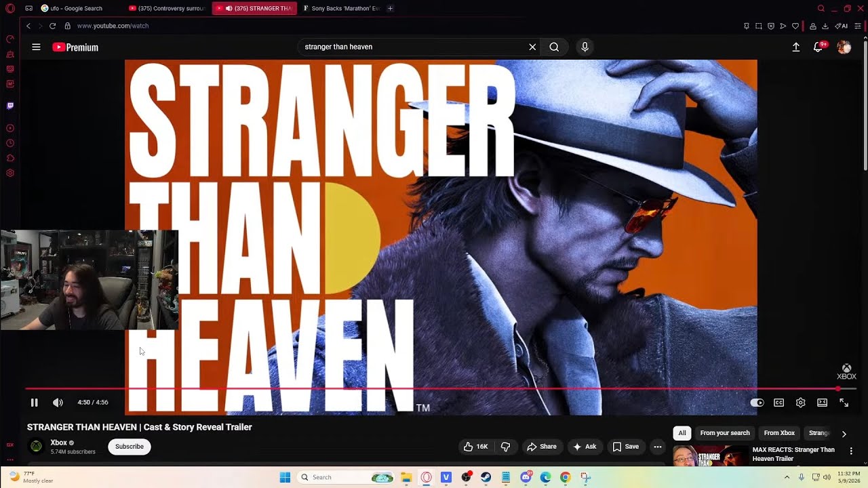The width and height of the screenshot is (868, 488).
Task: Click the Windows taskbar Search box
Action: (347, 477)
